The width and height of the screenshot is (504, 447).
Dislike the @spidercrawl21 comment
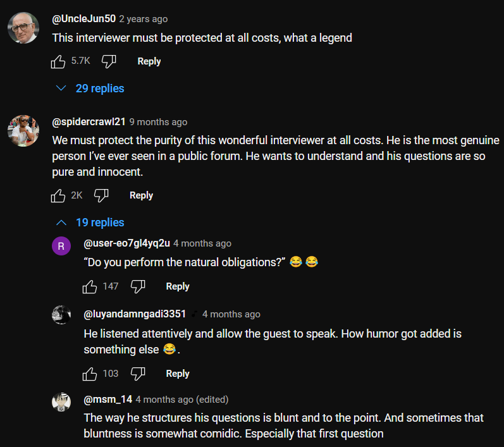point(101,195)
